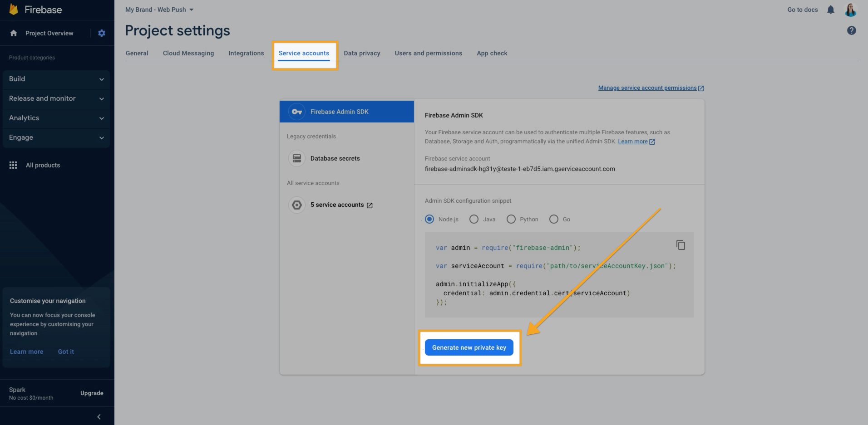Click the help question mark icon

(x=851, y=30)
